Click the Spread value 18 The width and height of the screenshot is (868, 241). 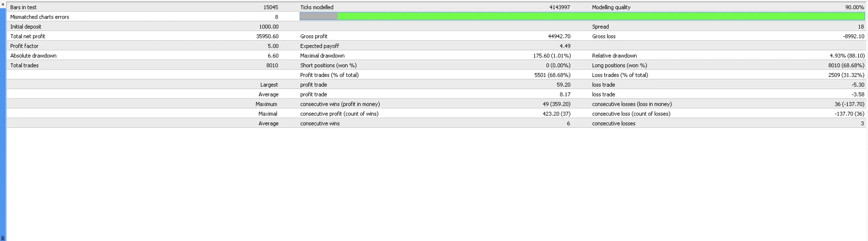861,27
